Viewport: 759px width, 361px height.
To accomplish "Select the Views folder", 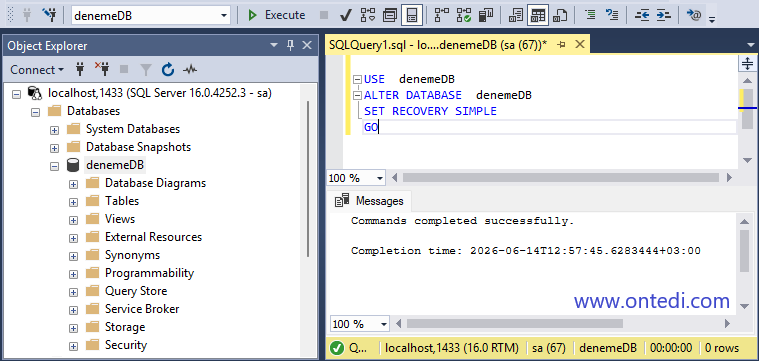I will 120,219.
